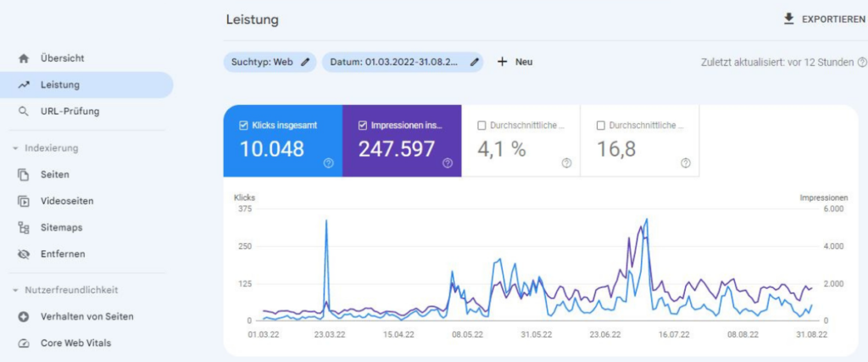Open help icon in 16,8 card
The width and height of the screenshot is (868, 362).
click(x=685, y=164)
